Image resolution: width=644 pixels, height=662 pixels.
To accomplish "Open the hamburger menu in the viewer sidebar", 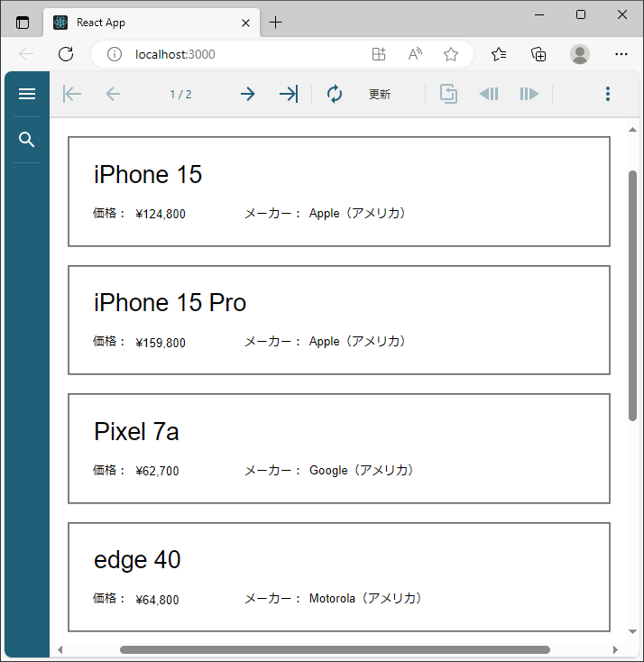I will [x=27, y=94].
